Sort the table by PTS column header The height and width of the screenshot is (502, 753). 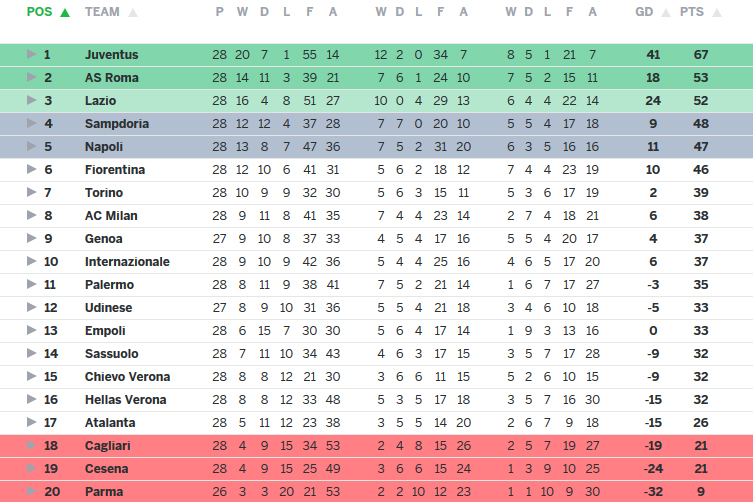(691, 12)
